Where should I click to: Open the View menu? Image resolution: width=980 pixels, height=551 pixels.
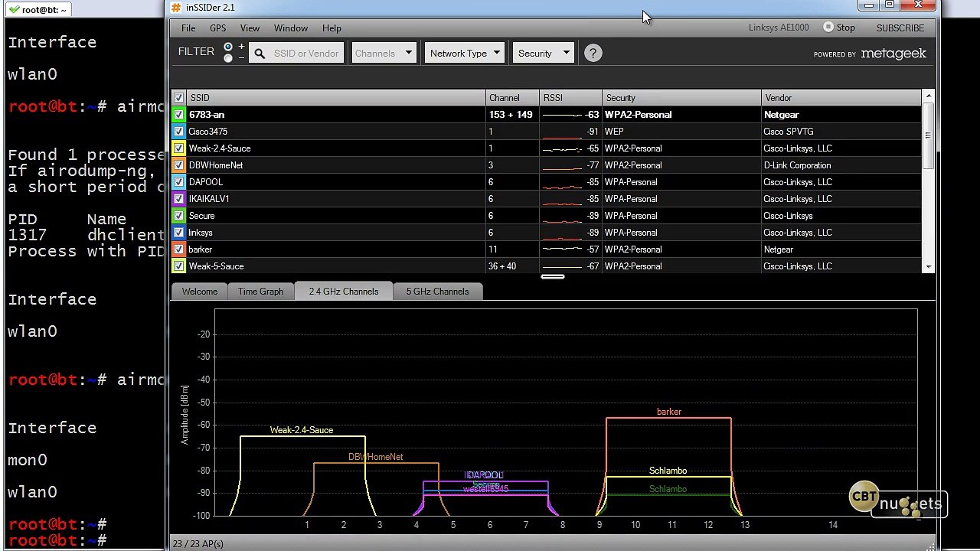pos(250,28)
